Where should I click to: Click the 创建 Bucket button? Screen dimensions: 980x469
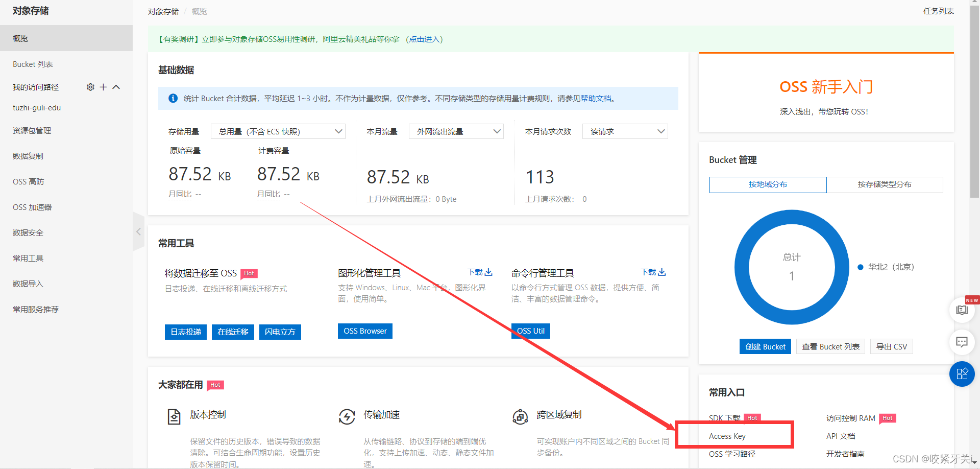coord(765,346)
